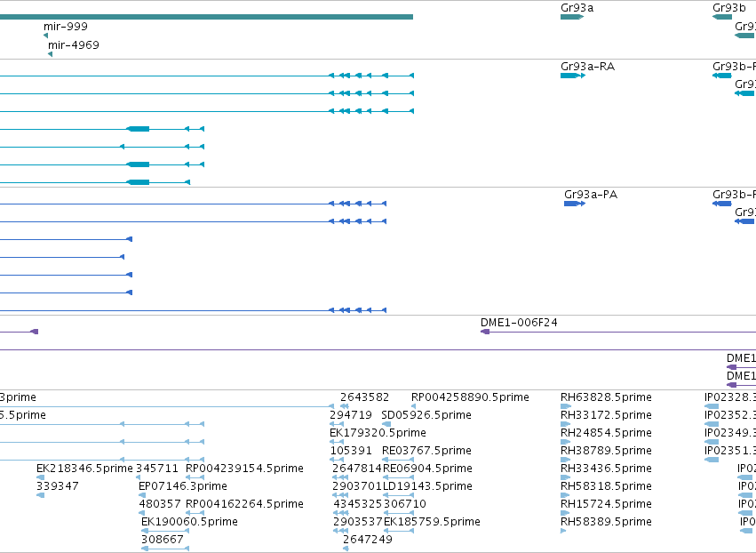
Task: Click the RH24854.5prime label
Action: [x=606, y=433]
